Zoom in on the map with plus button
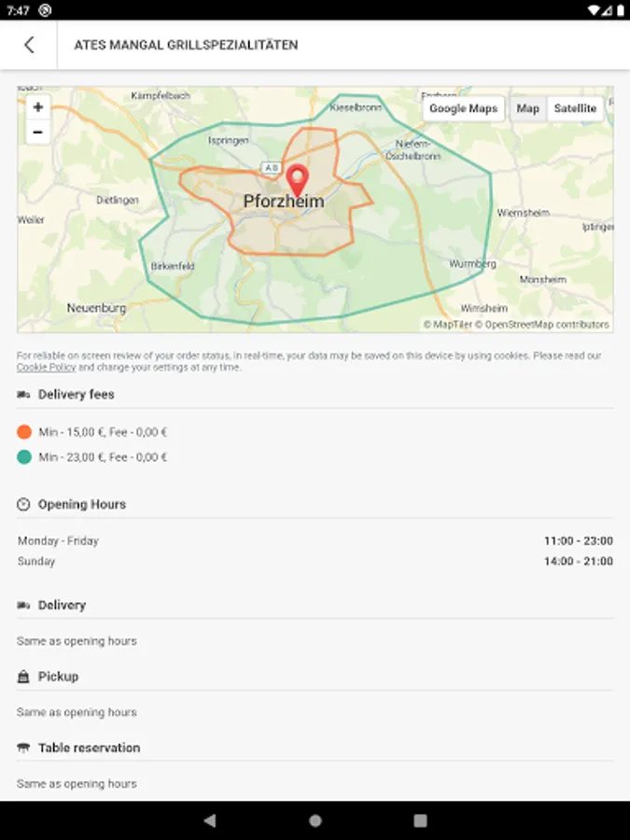630x840 pixels. [x=38, y=107]
